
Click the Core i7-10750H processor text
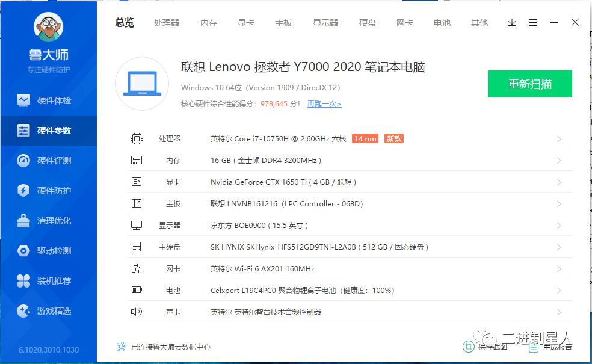coord(279,138)
